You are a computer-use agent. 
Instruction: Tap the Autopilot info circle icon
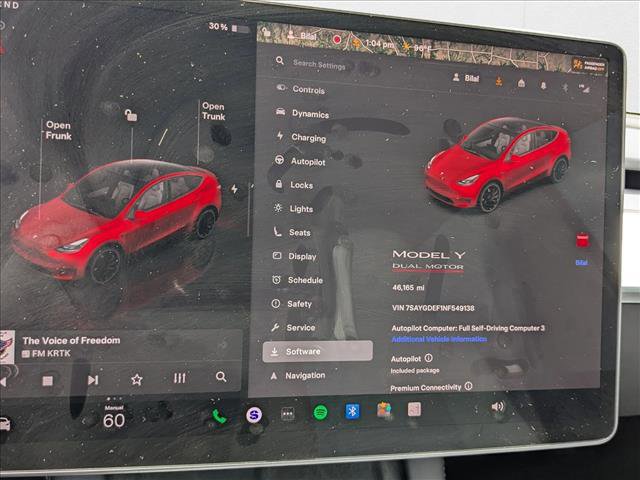tap(429, 358)
